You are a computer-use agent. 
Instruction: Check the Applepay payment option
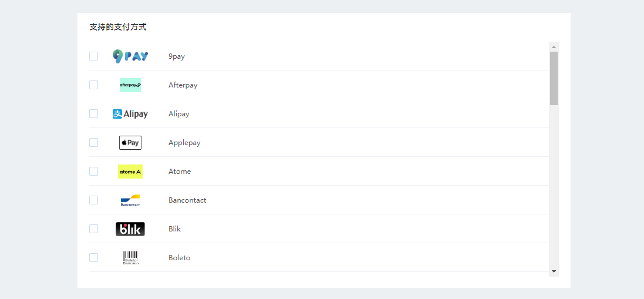[94, 143]
